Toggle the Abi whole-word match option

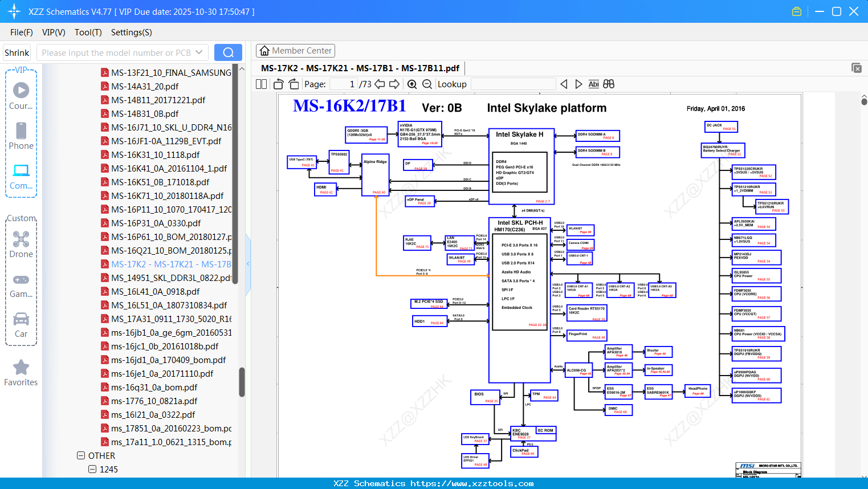coord(594,84)
